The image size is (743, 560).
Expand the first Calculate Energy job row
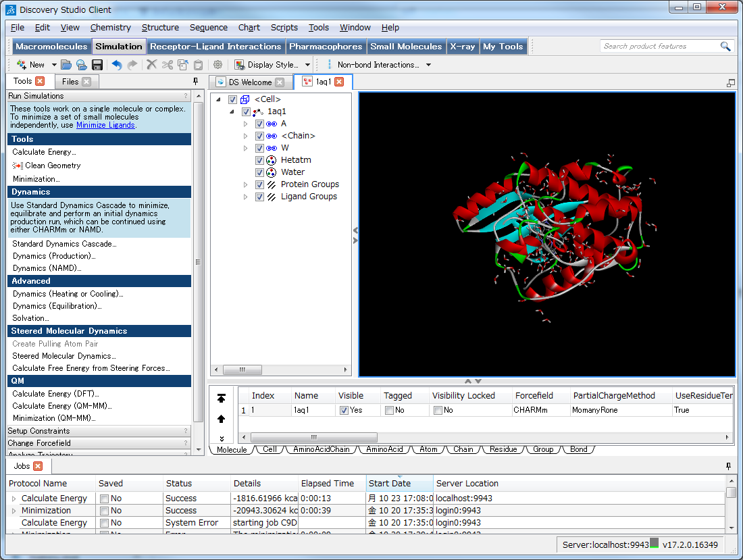click(x=14, y=499)
